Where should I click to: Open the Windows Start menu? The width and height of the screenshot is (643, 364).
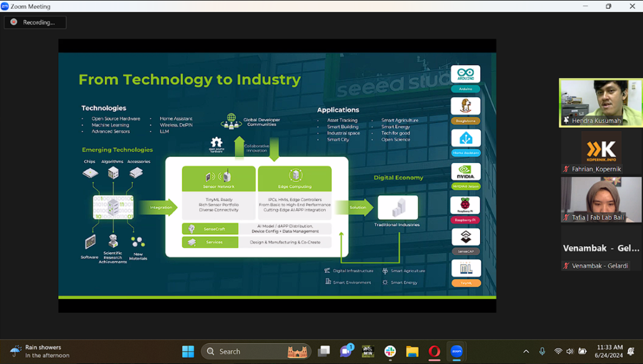tap(188, 352)
